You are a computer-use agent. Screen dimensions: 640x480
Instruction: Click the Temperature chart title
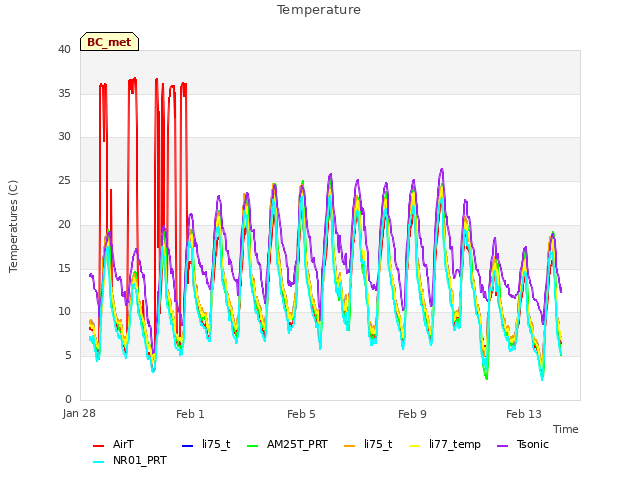[319, 10]
